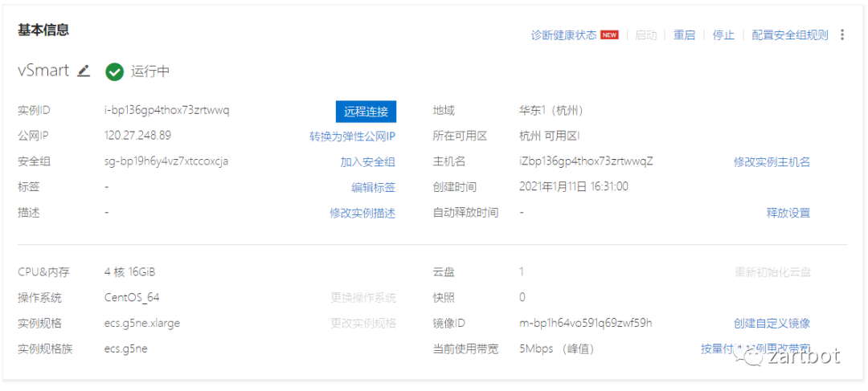Edit the vSmart instance name pencil icon
Image resolution: width=868 pixels, height=391 pixels.
click(x=84, y=71)
